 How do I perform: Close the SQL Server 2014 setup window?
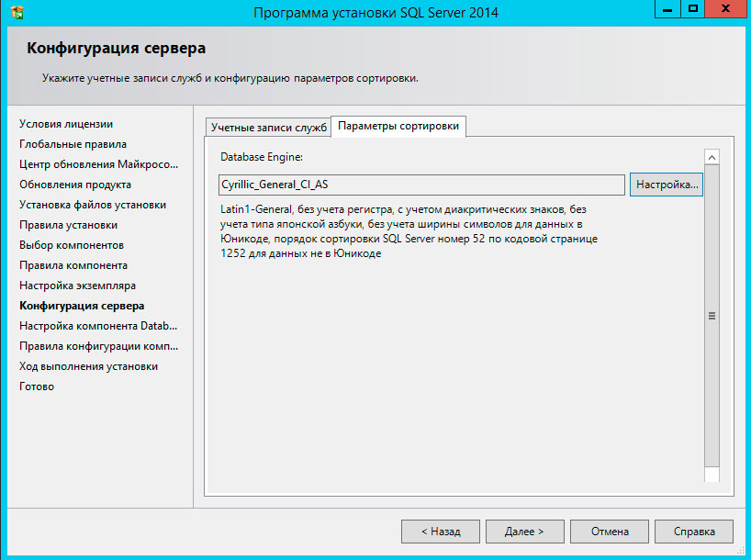[725, 9]
